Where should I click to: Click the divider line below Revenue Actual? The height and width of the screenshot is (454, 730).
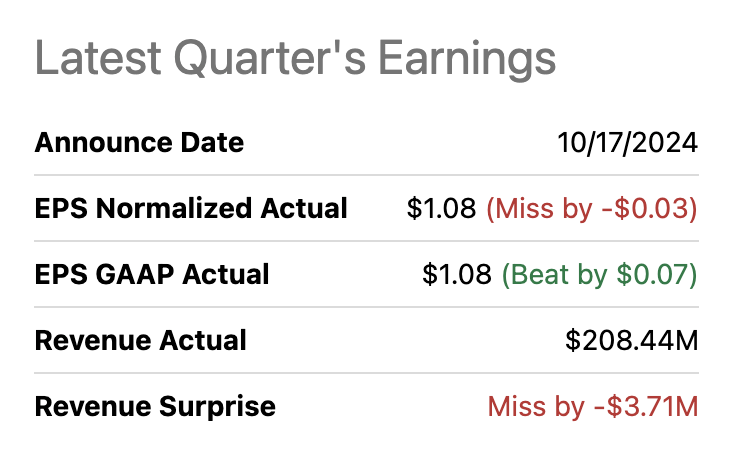(366, 373)
